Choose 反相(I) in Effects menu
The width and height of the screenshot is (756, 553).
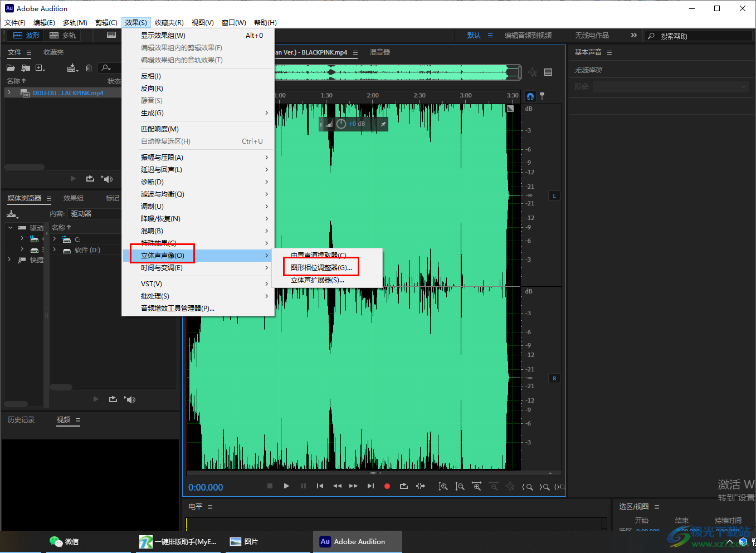tap(198, 76)
